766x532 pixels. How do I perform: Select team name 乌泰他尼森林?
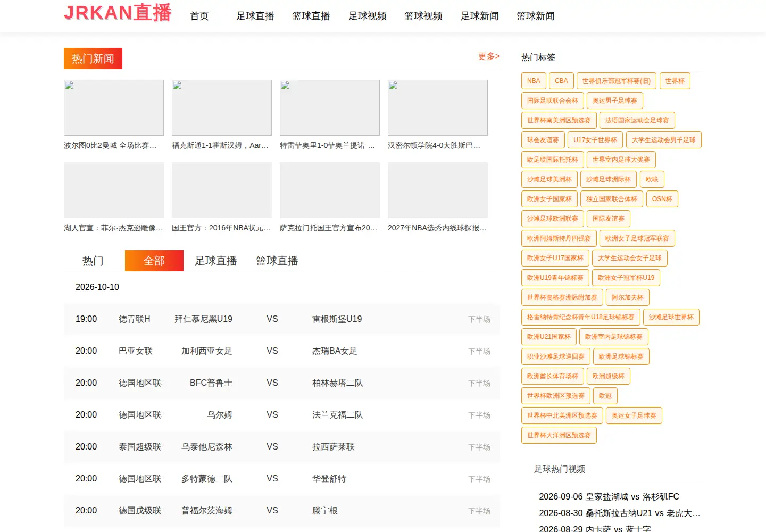[x=207, y=447]
